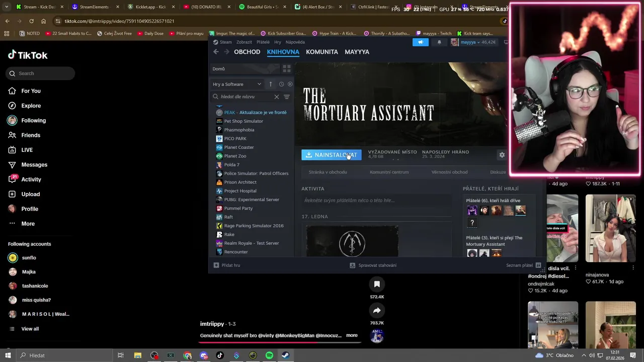
Task: Click the TikTok share arrow icon
Action: [377, 311]
